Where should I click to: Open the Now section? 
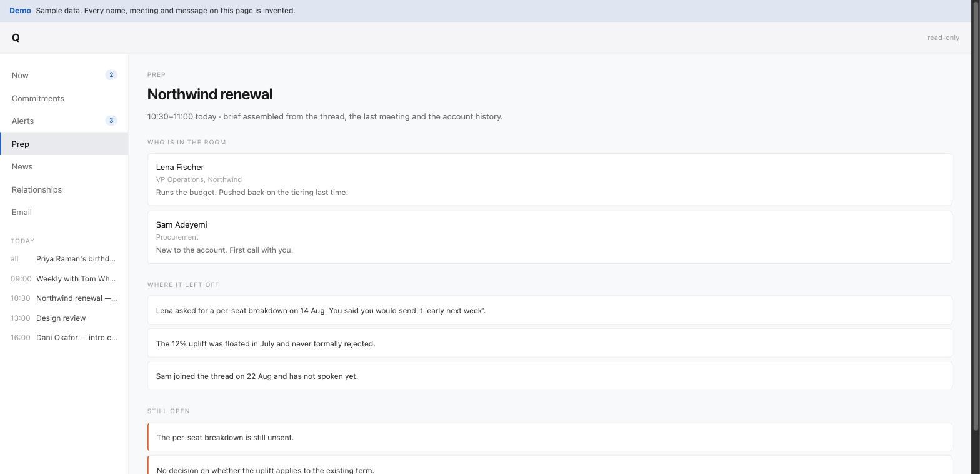point(64,75)
